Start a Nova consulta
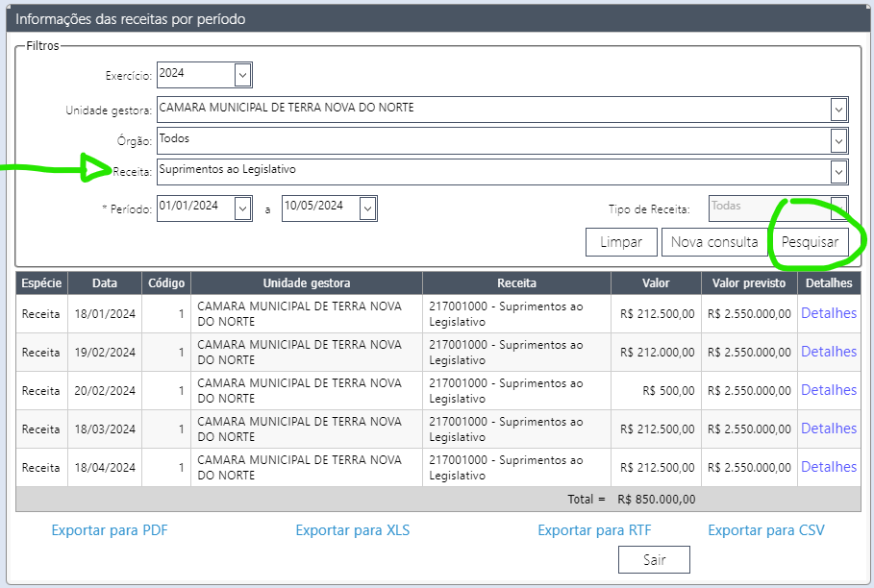The image size is (874, 588). [714, 242]
